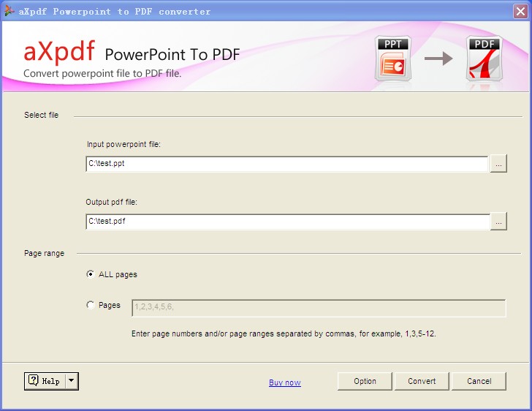
Task: Open the Option settings button
Action: tap(365, 381)
